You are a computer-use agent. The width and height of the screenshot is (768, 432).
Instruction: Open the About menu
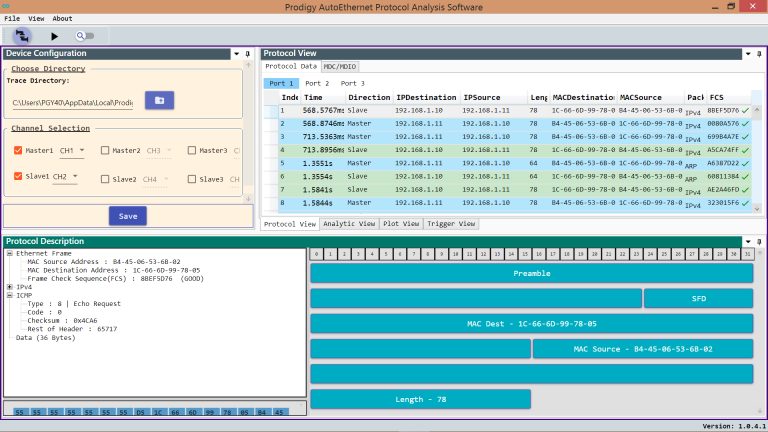(62, 19)
